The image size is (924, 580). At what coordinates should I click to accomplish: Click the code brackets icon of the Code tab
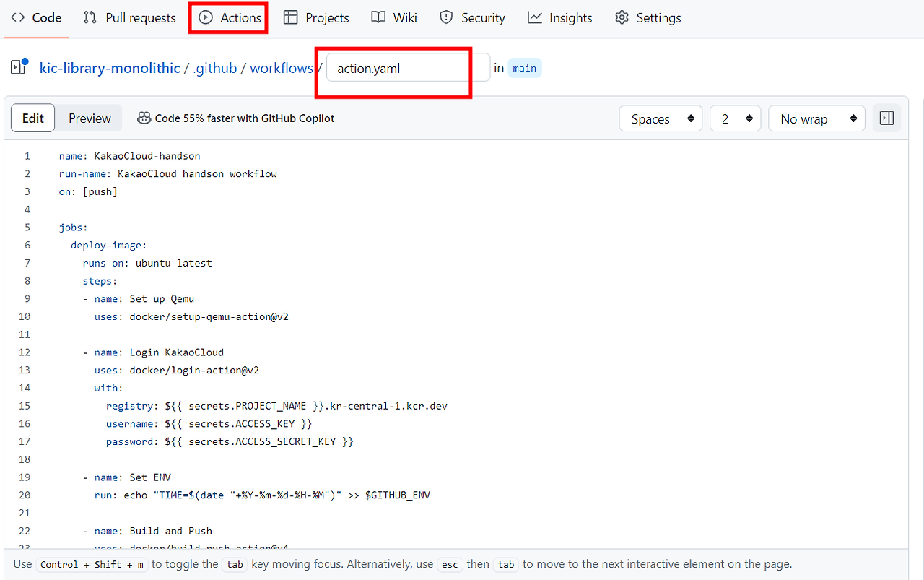pyautogui.click(x=18, y=18)
